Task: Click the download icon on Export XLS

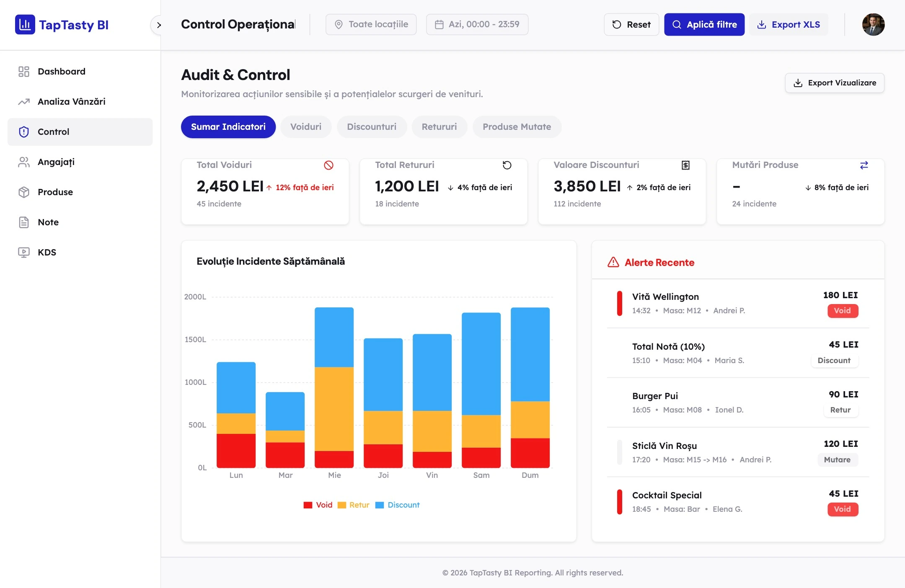Action: (x=762, y=25)
